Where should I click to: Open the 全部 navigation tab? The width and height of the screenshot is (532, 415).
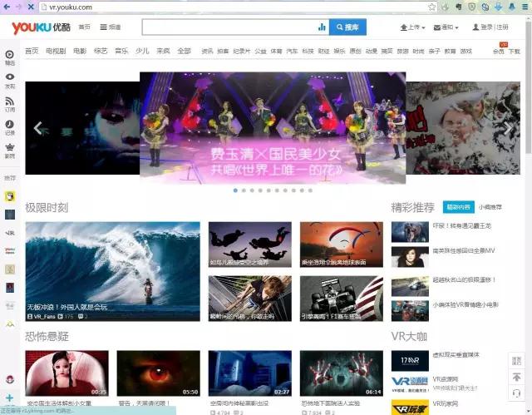(185, 51)
